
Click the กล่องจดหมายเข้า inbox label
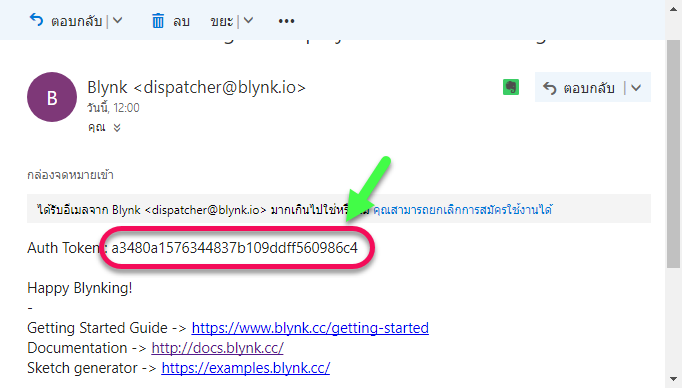click(70, 175)
